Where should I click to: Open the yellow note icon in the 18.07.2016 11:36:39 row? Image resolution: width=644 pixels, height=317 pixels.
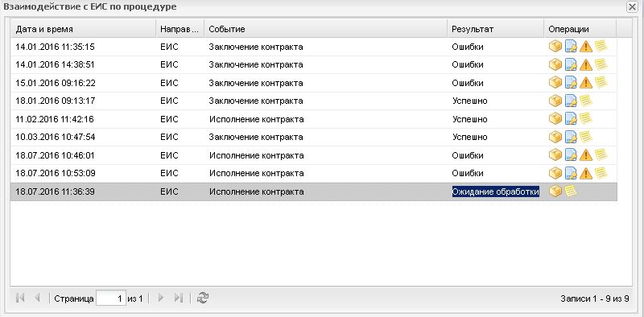(571, 191)
